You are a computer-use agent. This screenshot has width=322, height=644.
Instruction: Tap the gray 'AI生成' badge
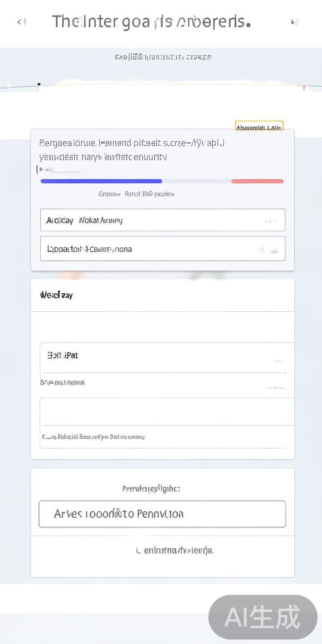(263, 617)
